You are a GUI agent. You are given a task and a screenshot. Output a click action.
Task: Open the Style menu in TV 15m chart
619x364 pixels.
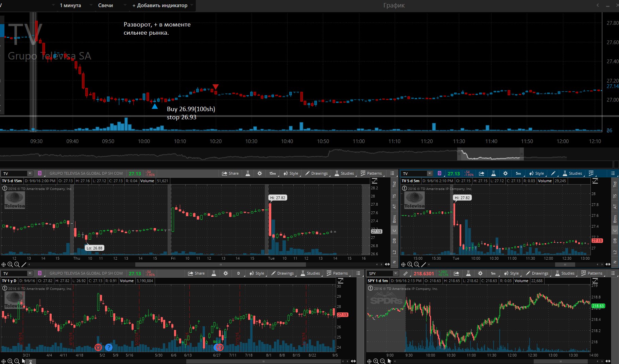point(291,173)
